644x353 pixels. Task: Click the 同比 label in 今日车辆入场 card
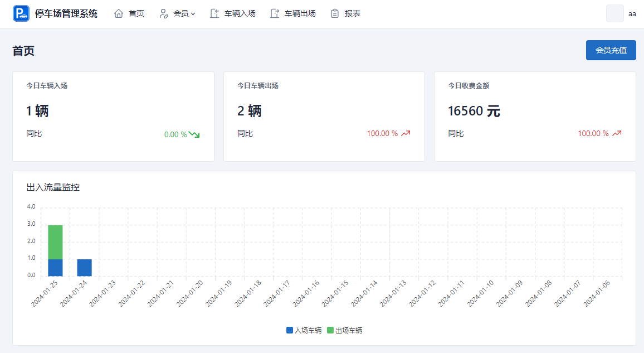click(x=34, y=133)
